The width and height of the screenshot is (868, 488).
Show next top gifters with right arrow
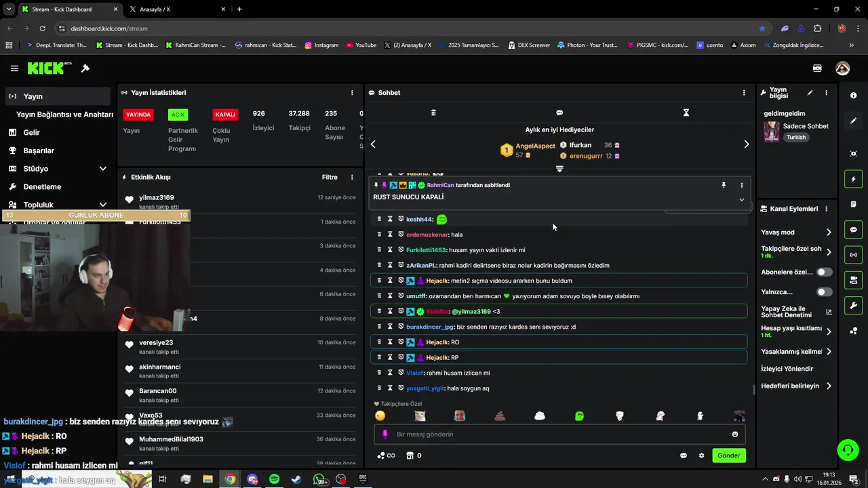(x=747, y=144)
